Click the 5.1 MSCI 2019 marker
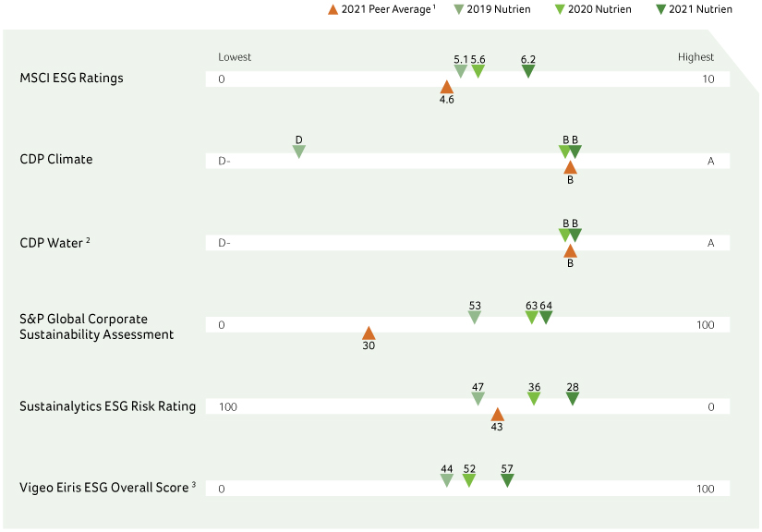 (x=461, y=71)
